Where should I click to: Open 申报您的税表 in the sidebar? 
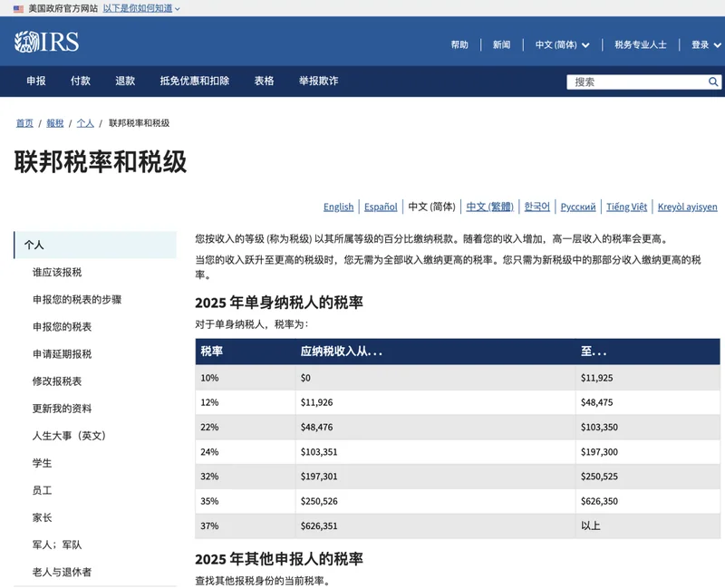click(x=62, y=327)
